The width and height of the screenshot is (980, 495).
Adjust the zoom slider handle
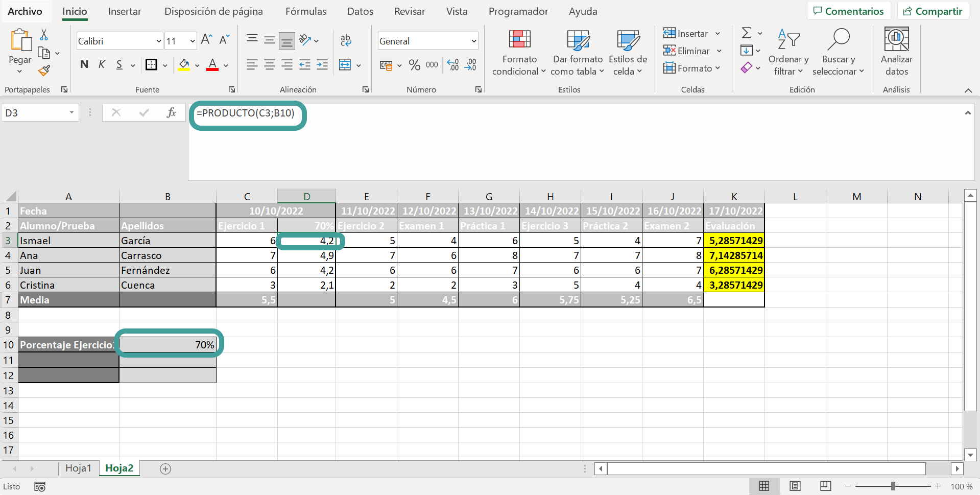point(893,486)
